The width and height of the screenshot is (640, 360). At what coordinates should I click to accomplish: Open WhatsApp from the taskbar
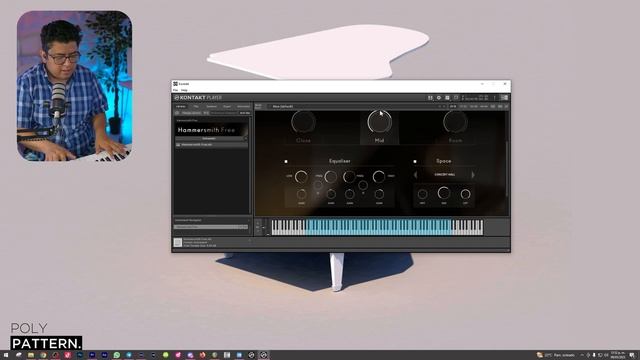(117, 355)
